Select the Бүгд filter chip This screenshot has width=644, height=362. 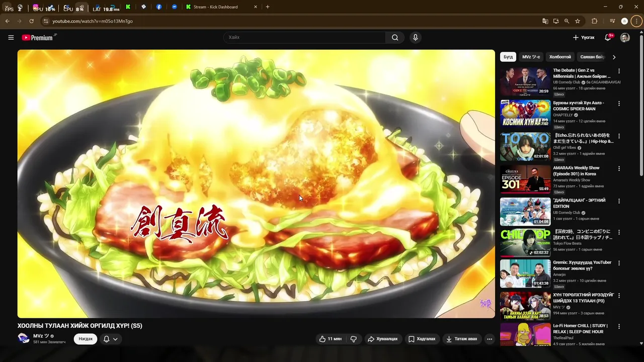508,57
